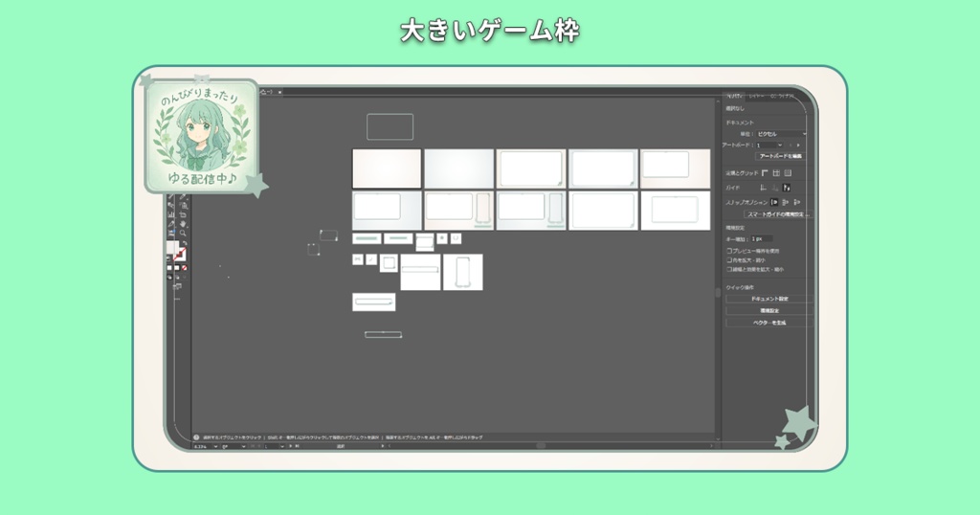Viewport: 980px width, 515px height.
Task: Click スマートガイドの環境設定 button
Action: (777, 214)
